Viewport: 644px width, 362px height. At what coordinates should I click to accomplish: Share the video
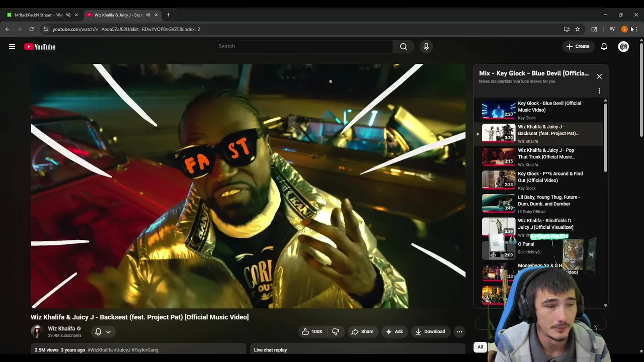362,332
